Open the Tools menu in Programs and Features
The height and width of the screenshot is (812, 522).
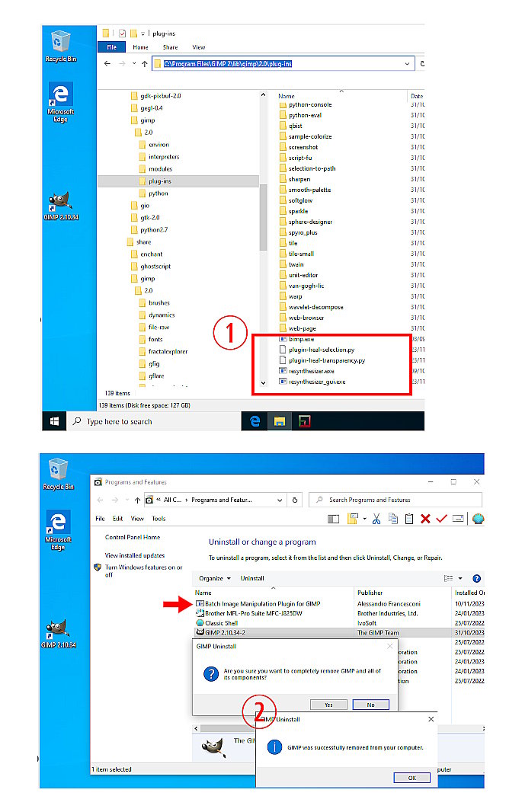(159, 519)
